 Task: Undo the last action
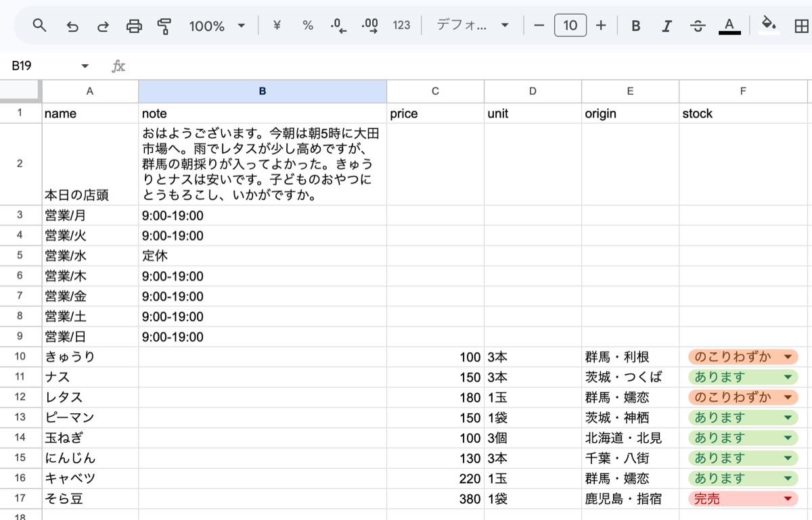tap(72, 26)
